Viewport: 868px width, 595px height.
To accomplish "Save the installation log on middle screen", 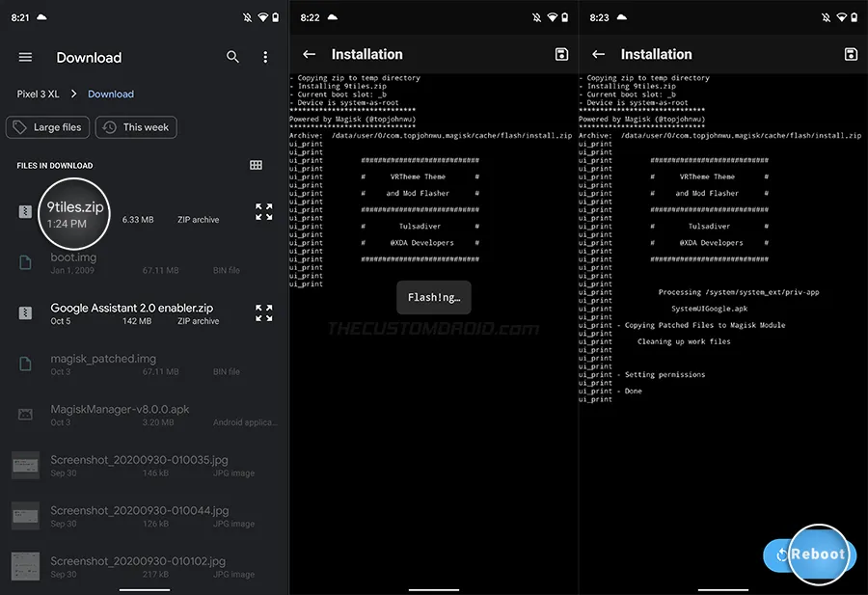I will point(561,54).
